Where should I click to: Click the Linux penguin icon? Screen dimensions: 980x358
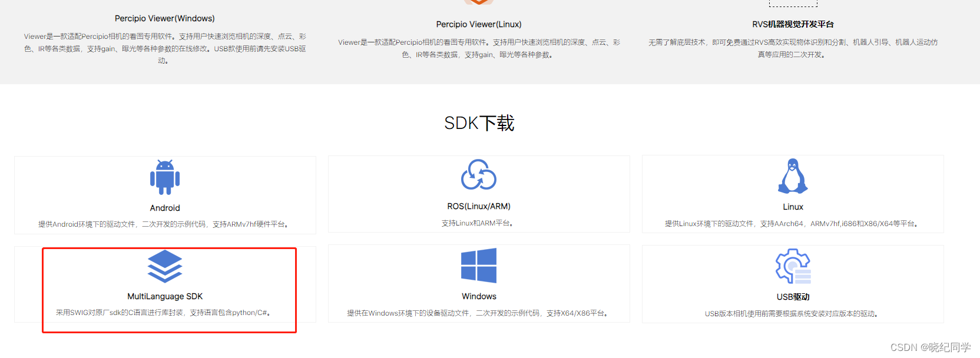793,176
